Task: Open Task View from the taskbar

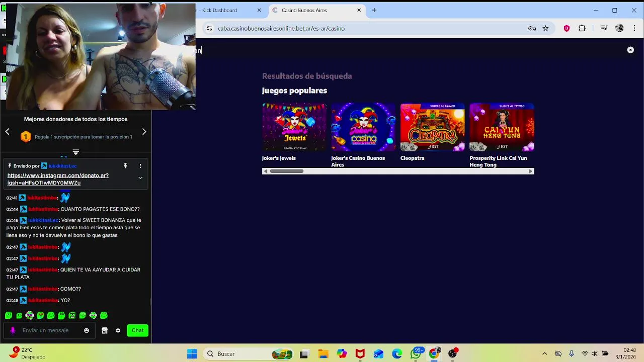Action: [304, 354]
